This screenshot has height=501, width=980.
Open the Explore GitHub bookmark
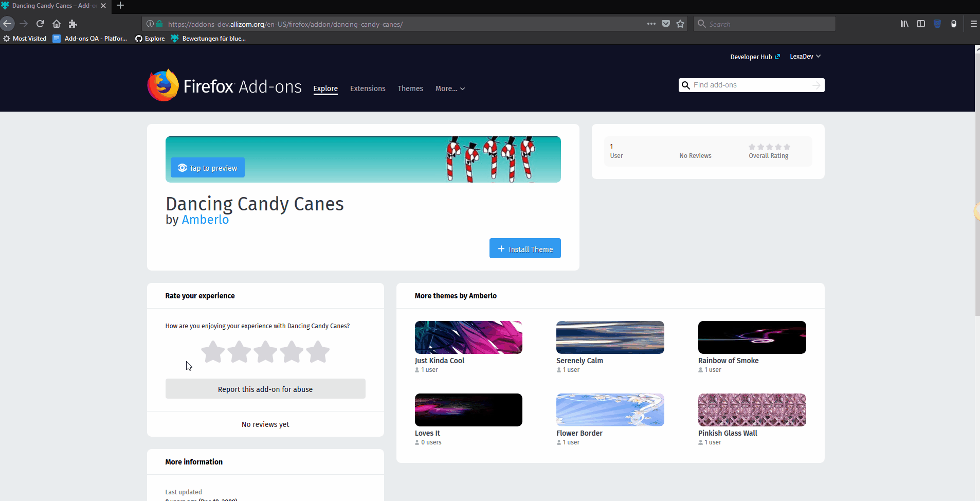point(150,39)
